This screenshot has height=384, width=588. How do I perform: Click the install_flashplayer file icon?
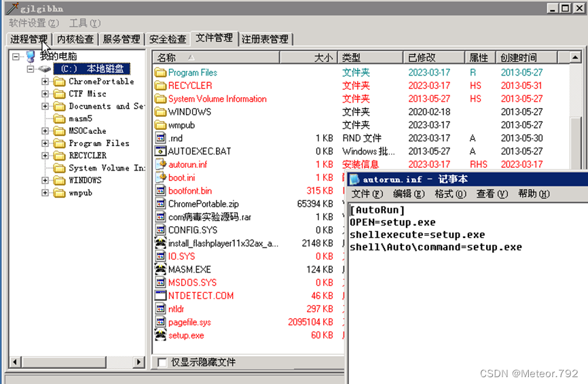tap(160, 243)
